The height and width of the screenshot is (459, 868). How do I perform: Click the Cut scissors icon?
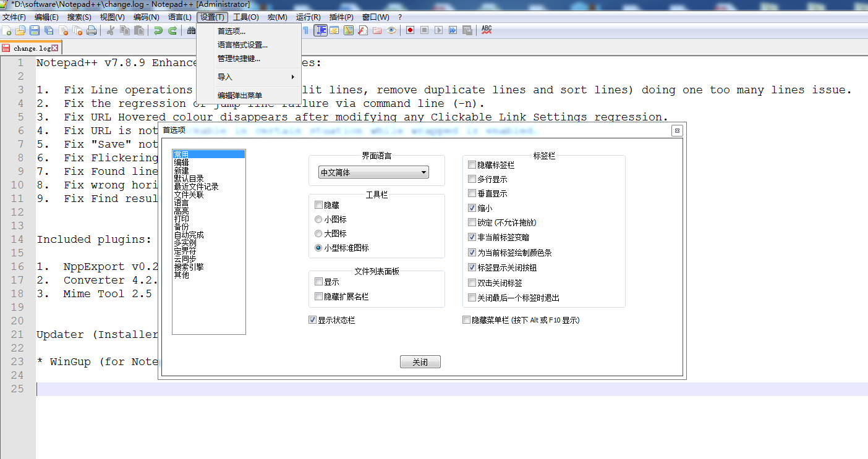coord(111,30)
